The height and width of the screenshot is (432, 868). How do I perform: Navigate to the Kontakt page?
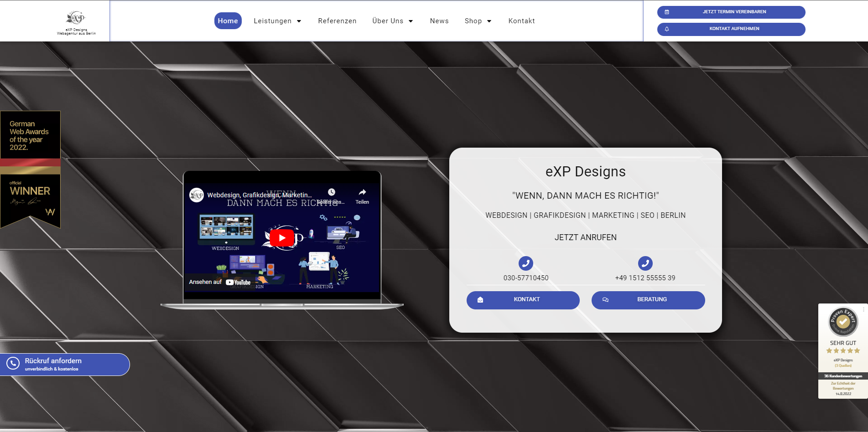tap(522, 21)
